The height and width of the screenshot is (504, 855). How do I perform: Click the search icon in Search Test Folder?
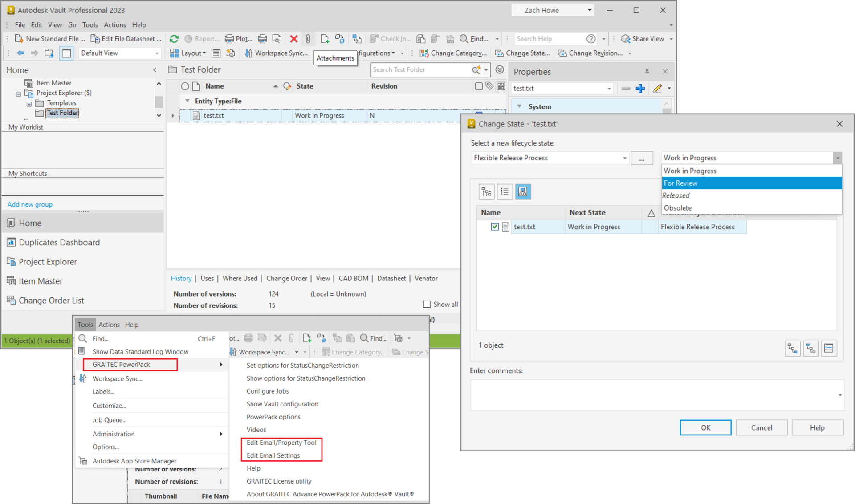click(476, 69)
